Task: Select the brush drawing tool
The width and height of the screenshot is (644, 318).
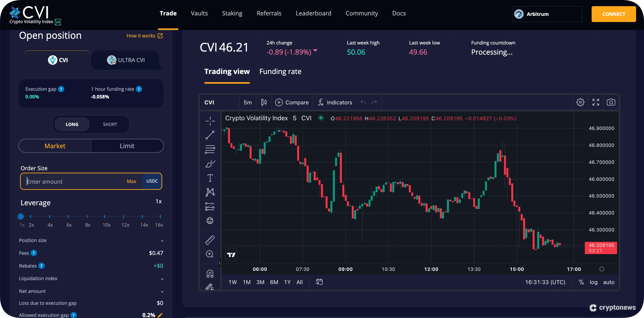Action: [x=210, y=164]
